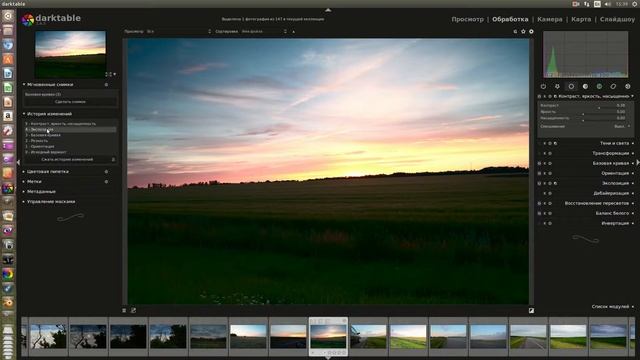Select history item 0 - Исходный вариант
The width and height of the screenshot is (640, 360).
point(70,152)
